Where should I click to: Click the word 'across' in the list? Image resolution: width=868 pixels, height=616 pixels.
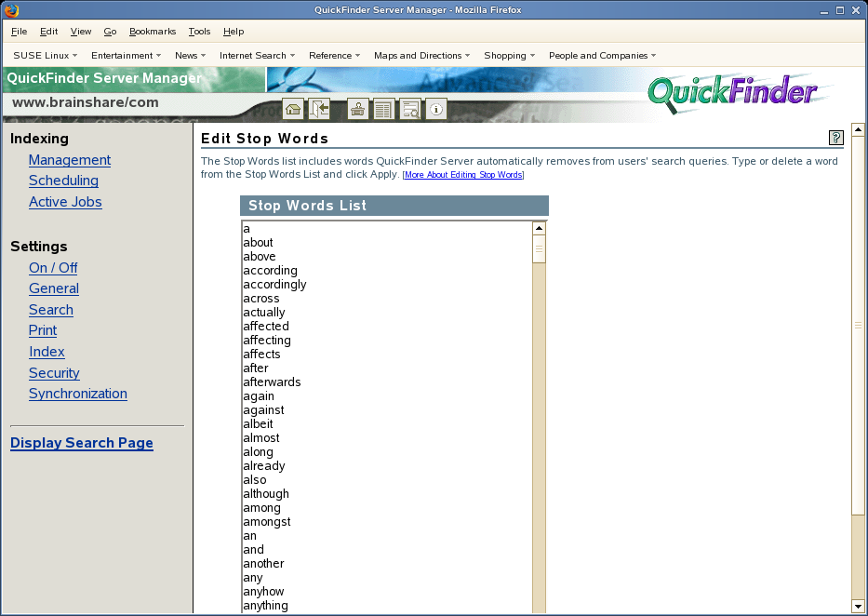(261, 299)
